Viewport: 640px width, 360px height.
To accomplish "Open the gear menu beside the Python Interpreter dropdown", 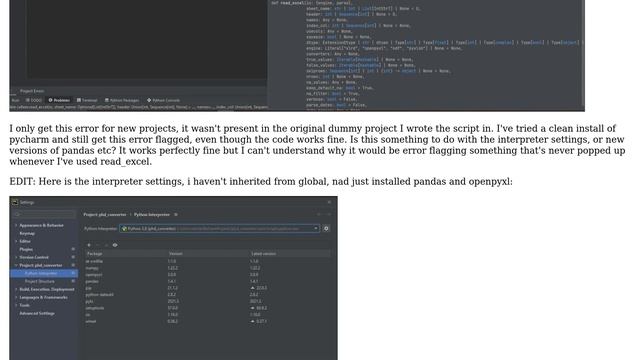I will [x=326, y=229].
